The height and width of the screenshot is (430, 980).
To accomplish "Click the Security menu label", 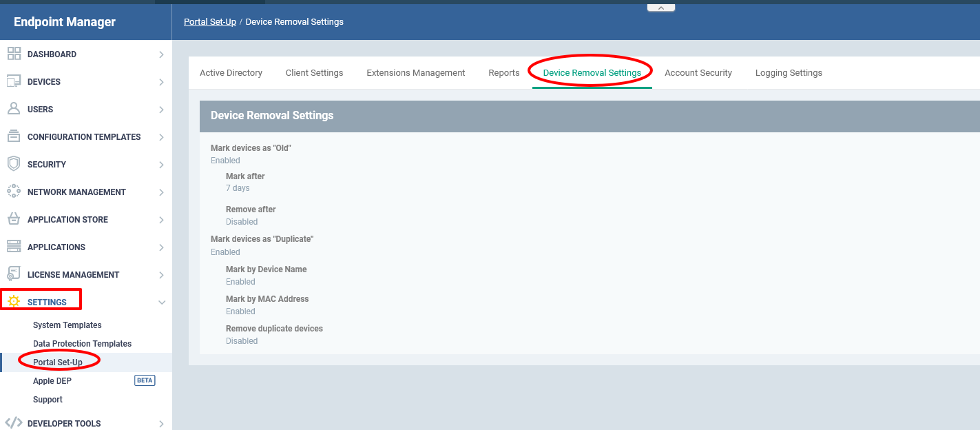I will coord(47,165).
